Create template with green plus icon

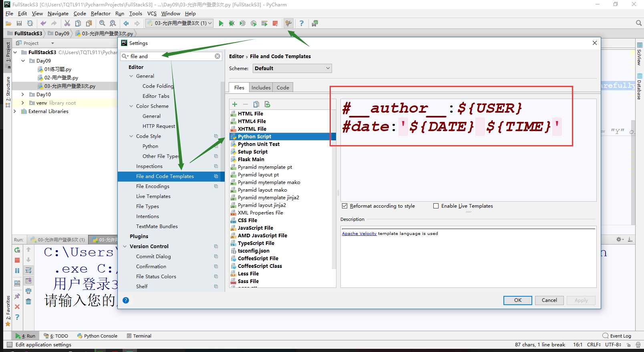[x=235, y=104]
